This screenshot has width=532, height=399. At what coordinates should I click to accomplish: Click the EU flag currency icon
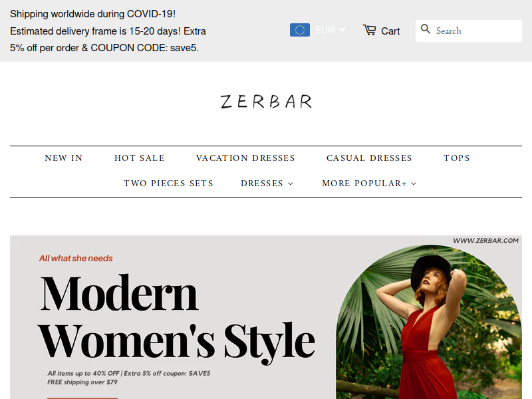pos(300,30)
